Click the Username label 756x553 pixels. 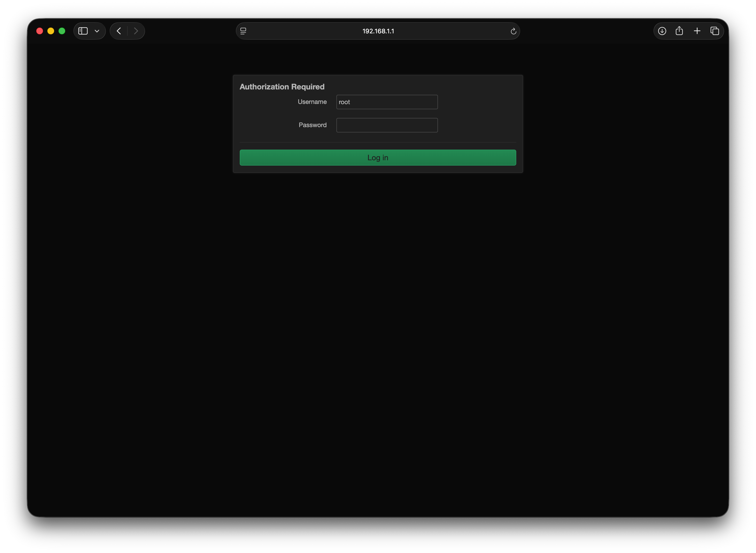[x=312, y=102]
